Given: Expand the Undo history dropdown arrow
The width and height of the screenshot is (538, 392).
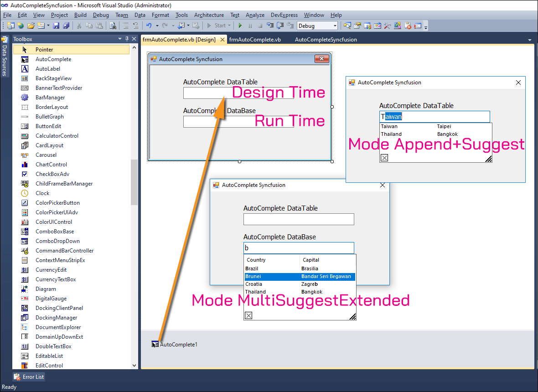Looking at the screenshot, I should 157,26.
